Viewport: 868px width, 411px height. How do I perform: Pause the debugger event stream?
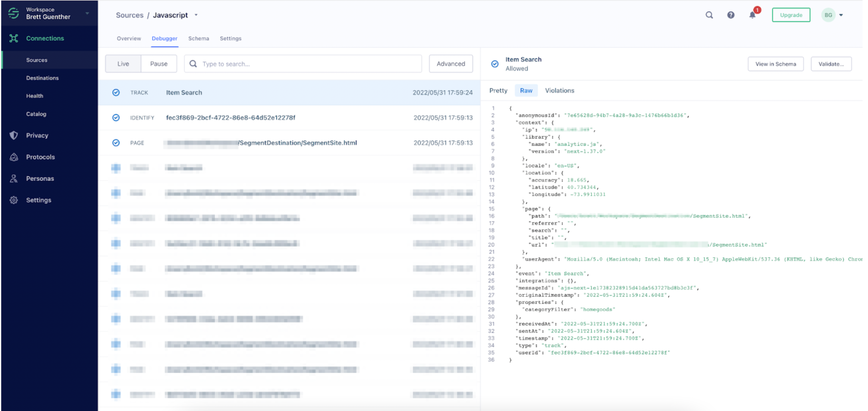pos(159,64)
